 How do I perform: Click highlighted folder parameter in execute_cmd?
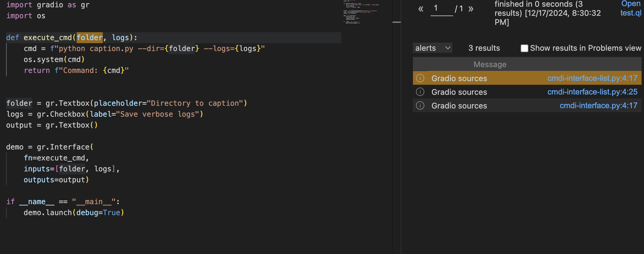click(x=89, y=37)
